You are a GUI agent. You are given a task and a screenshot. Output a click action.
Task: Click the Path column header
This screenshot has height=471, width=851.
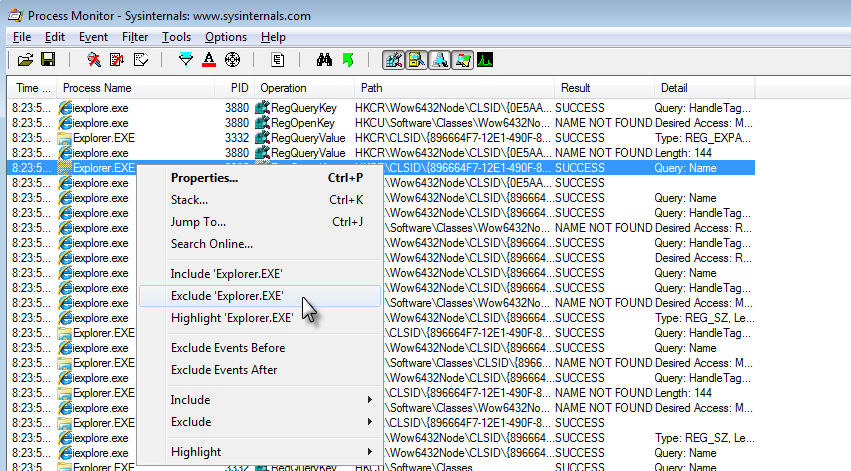(454, 88)
